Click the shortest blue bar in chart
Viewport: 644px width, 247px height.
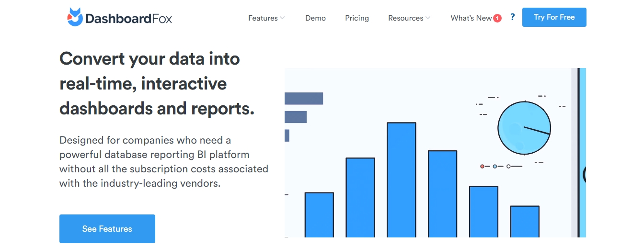point(525,221)
